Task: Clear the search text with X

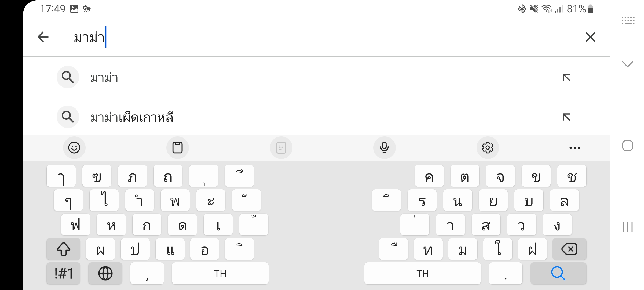Action: (x=590, y=37)
